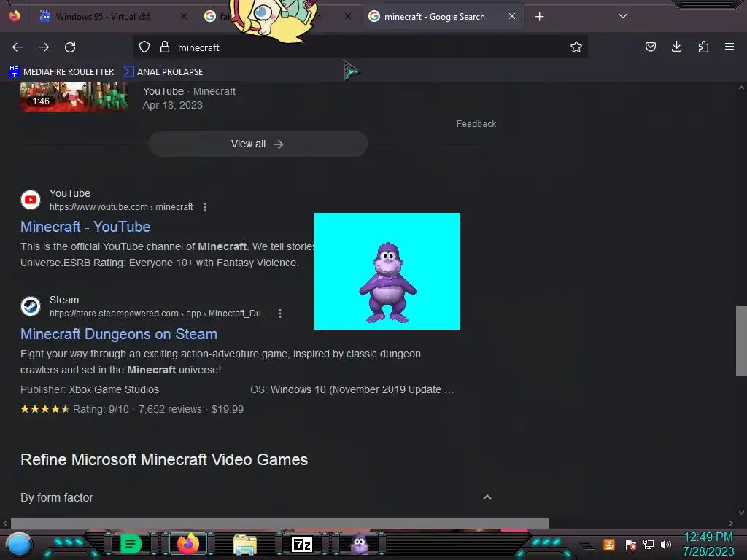
Task: Open more options for Steam result
Action: (280, 314)
